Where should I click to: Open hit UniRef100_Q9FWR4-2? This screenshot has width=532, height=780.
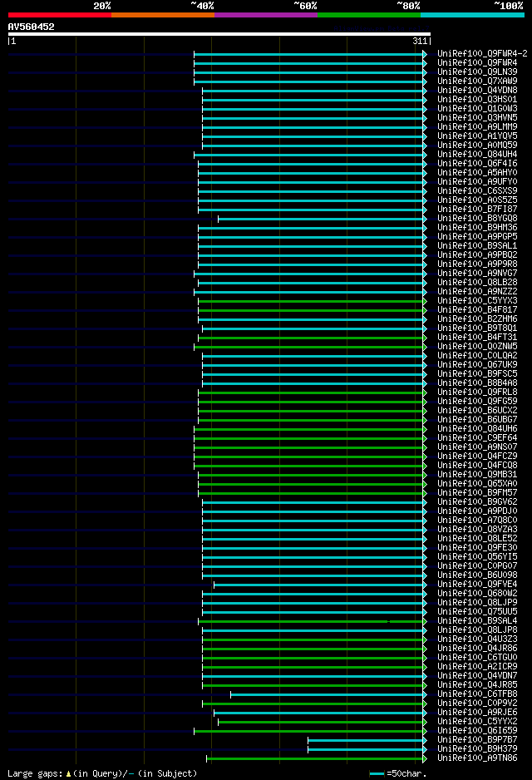482,54
